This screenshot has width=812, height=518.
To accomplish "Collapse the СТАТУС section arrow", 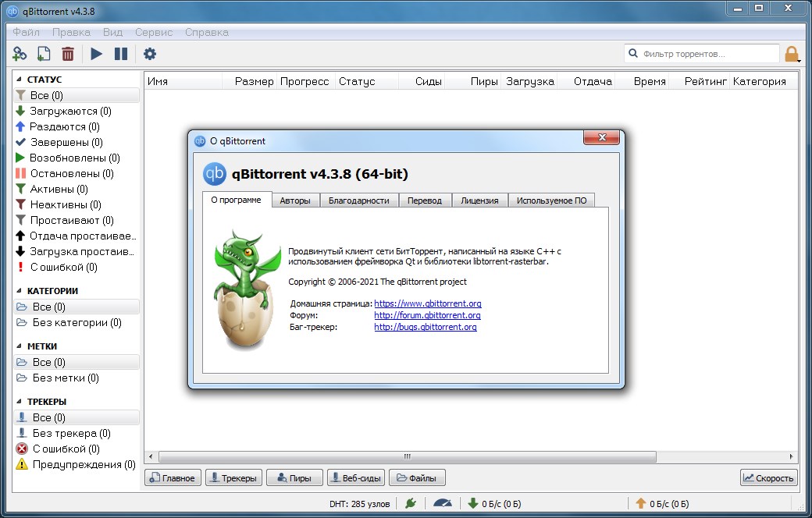I will 20,80.
